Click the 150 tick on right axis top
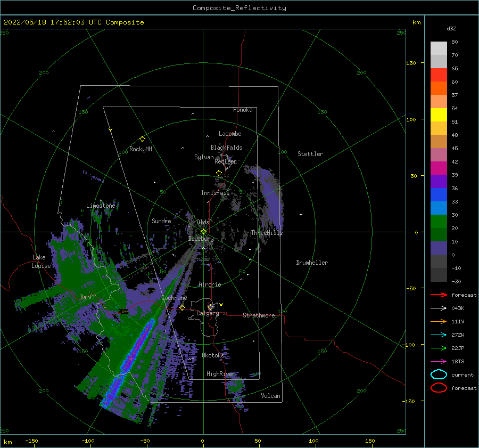The image size is (479, 448). (x=411, y=63)
